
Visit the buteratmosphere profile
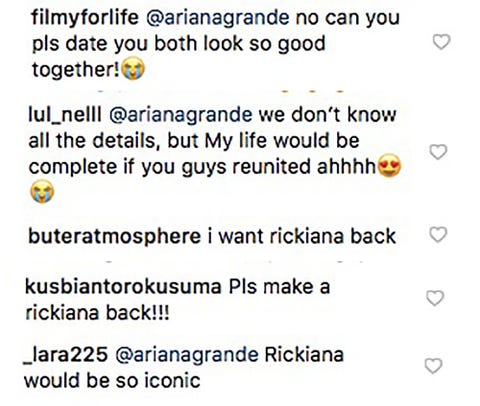114,236
